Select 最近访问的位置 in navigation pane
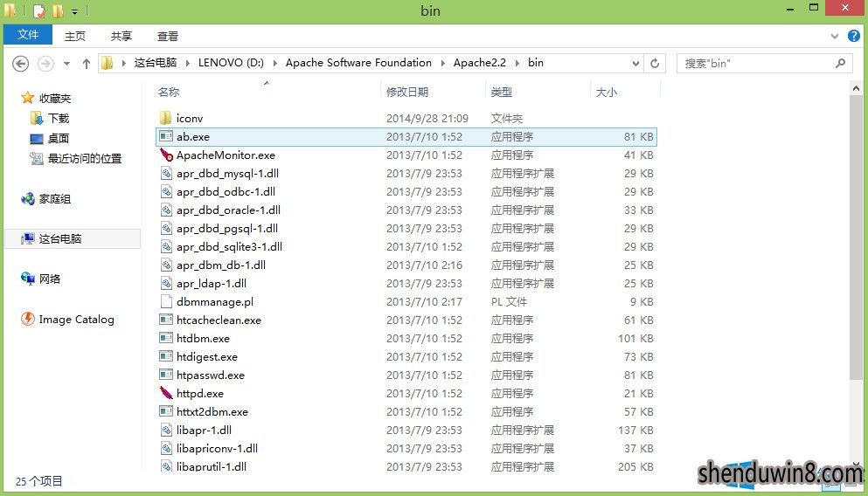This screenshot has width=868, height=496. coord(85,159)
